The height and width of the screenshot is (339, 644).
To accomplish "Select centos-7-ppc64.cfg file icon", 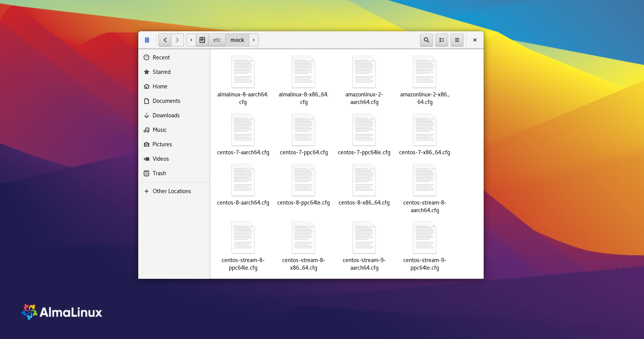I will (x=304, y=130).
